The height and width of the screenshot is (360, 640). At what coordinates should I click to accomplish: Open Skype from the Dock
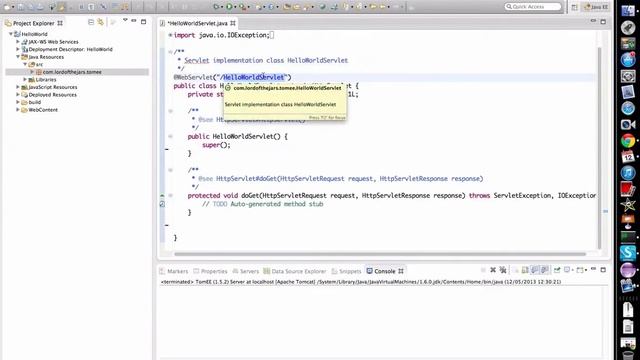pyautogui.click(x=628, y=253)
